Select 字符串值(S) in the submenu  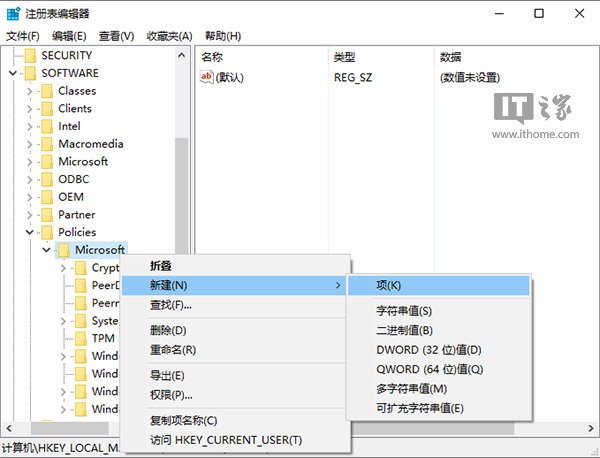tap(439, 311)
